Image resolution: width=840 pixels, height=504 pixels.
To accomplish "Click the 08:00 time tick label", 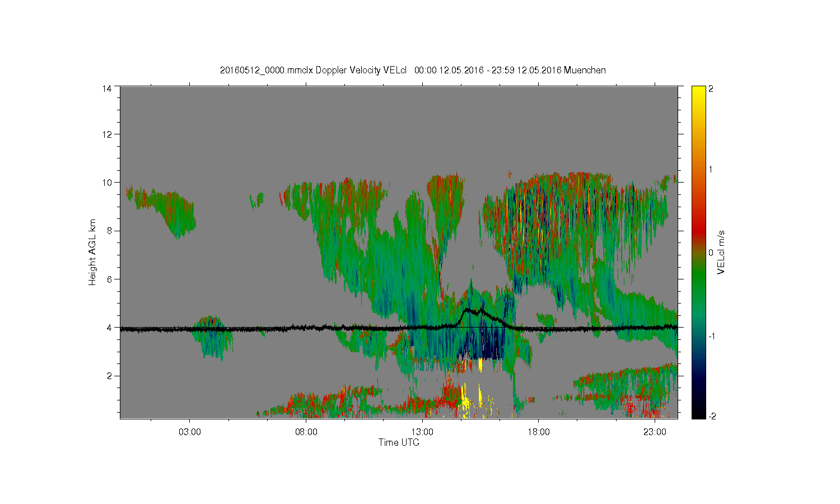I will 306,432.
